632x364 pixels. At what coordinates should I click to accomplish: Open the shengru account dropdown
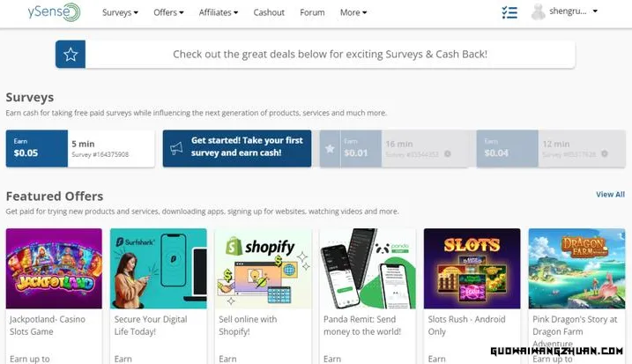point(573,11)
